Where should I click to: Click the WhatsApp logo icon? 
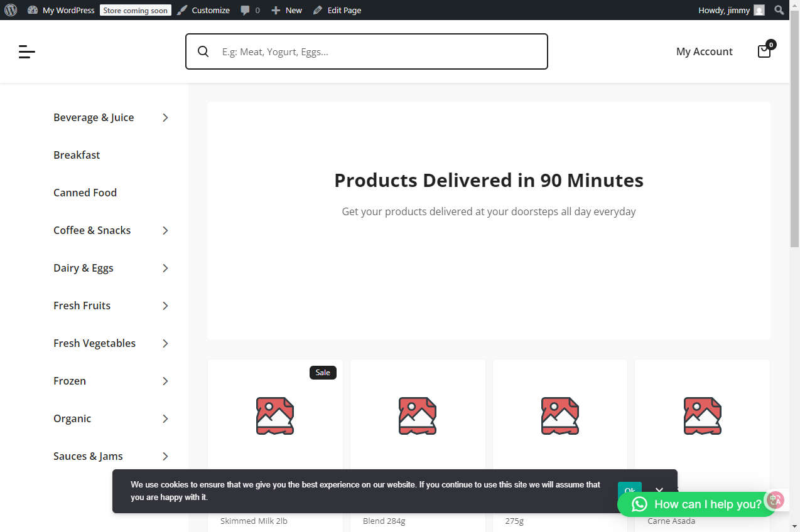click(639, 504)
